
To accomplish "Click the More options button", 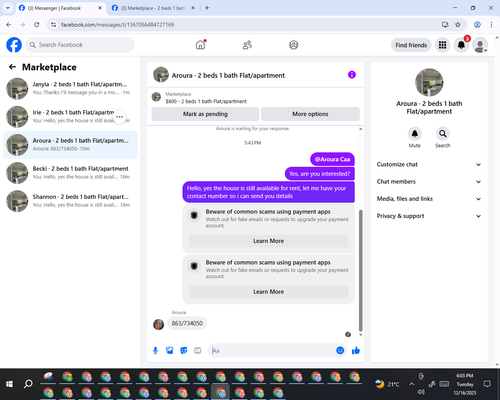I will click(310, 114).
